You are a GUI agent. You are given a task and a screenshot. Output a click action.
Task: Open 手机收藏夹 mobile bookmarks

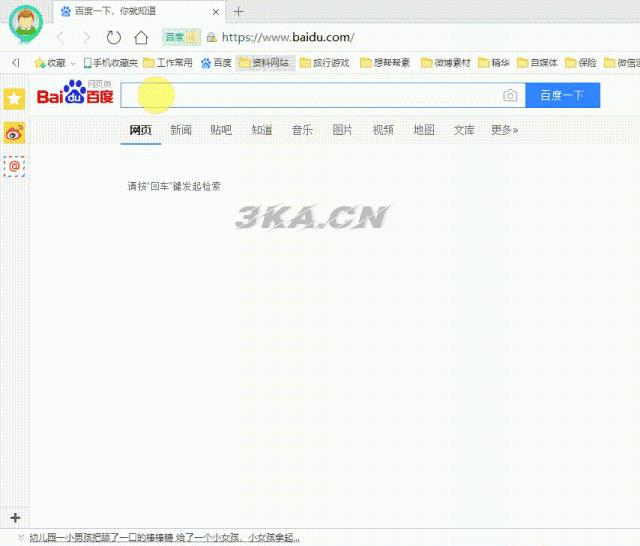pyautogui.click(x=111, y=63)
